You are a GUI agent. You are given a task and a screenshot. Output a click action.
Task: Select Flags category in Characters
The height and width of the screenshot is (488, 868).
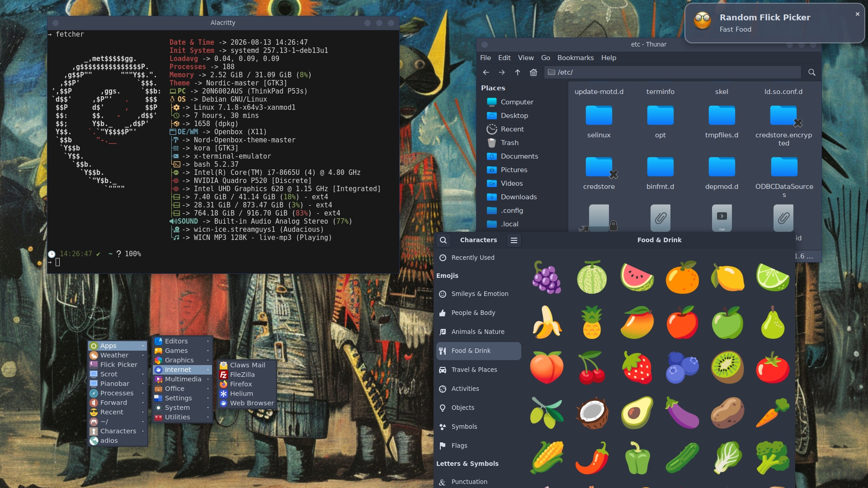point(478,446)
